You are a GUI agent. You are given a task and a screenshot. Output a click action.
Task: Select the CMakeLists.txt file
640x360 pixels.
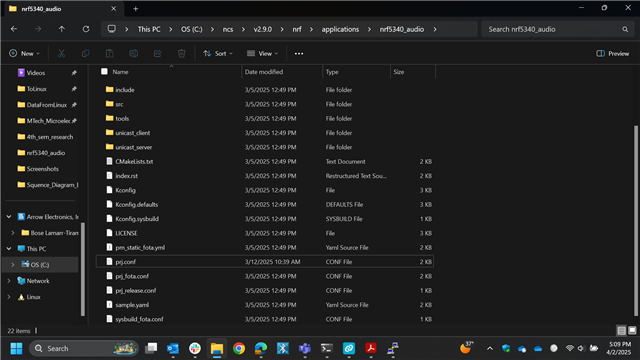(264, 161)
